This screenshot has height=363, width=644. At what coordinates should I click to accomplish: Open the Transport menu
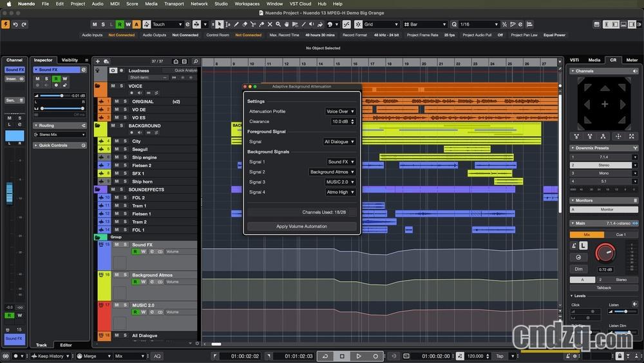pyautogui.click(x=174, y=4)
